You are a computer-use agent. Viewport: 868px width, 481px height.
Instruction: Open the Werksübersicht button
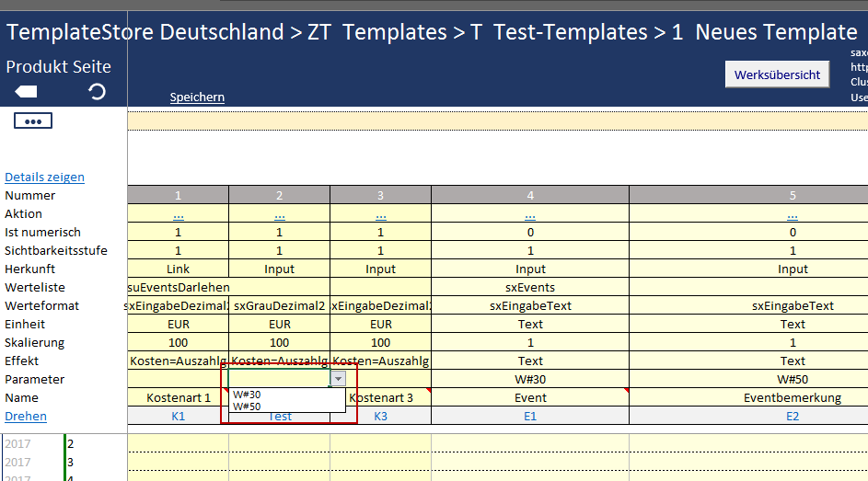click(x=777, y=74)
